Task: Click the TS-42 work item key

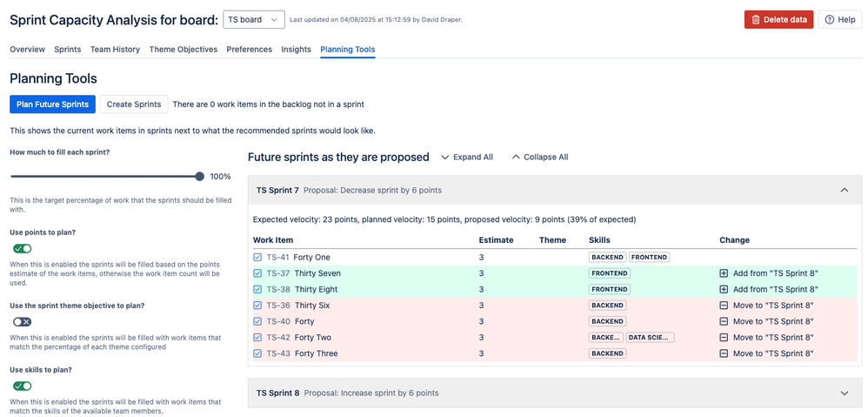Action: click(x=278, y=338)
